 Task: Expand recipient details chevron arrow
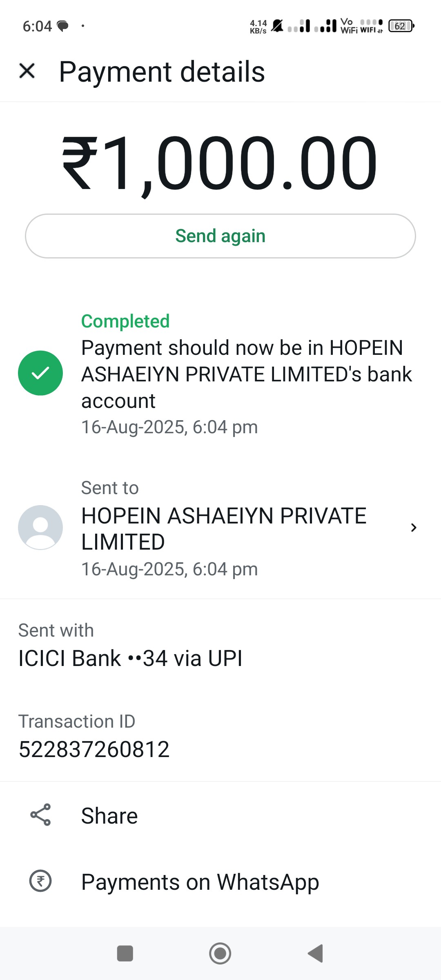[414, 528]
